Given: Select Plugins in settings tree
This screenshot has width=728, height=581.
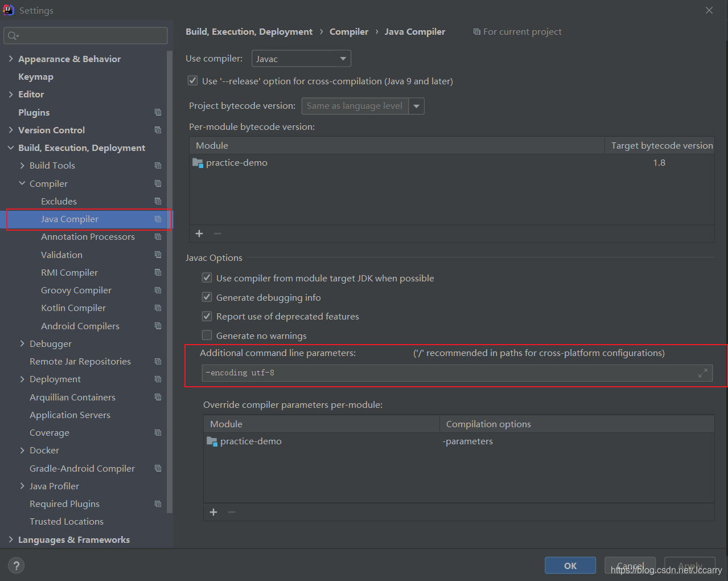Looking at the screenshot, I should pos(34,112).
